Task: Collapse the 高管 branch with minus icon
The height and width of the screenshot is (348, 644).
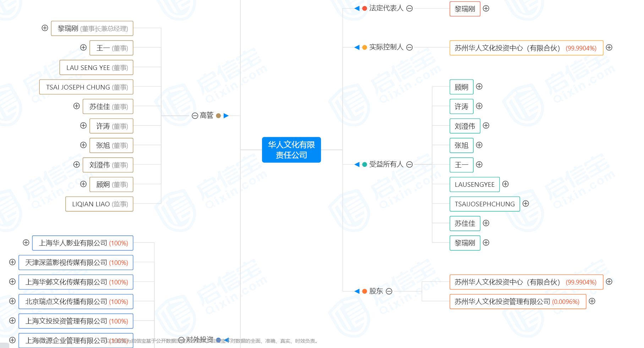Action: [x=195, y=115]
